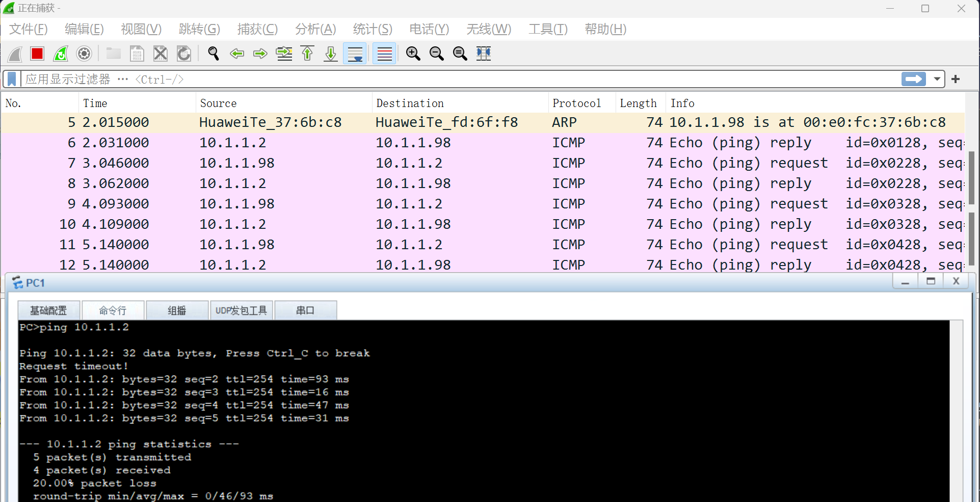Viewport: 980px width, 502px height.
Task: Open capture options gear icon
Action: (84, 54)
